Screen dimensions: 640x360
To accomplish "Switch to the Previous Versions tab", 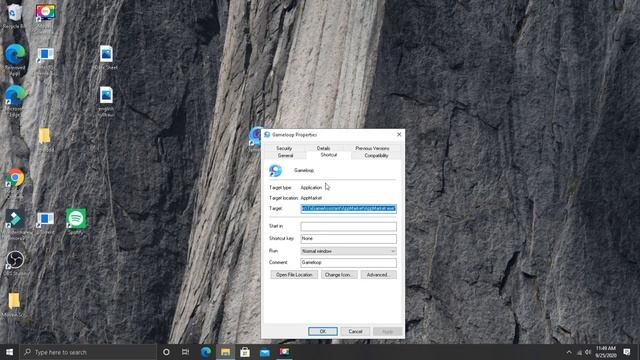I will pyautogui.click(x=372, y=148).
